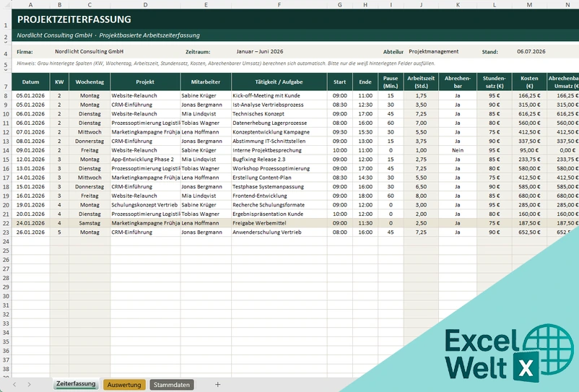The image size is (579, 392).
Task: Select column M header
Action: pos(529,5)
